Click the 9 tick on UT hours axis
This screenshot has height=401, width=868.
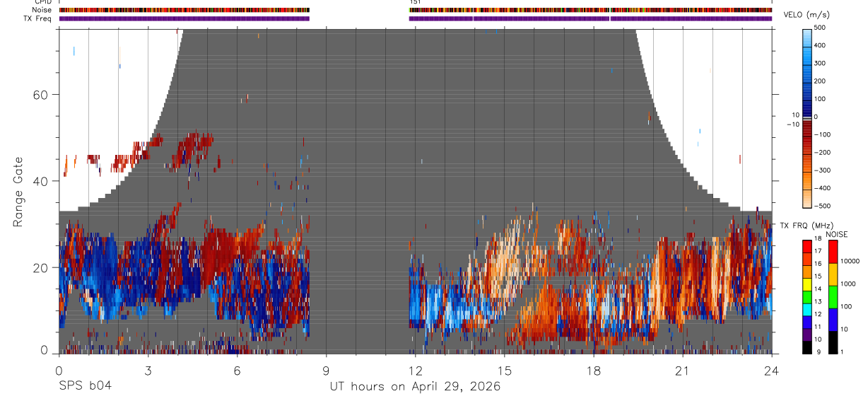[x=326, y=370]
